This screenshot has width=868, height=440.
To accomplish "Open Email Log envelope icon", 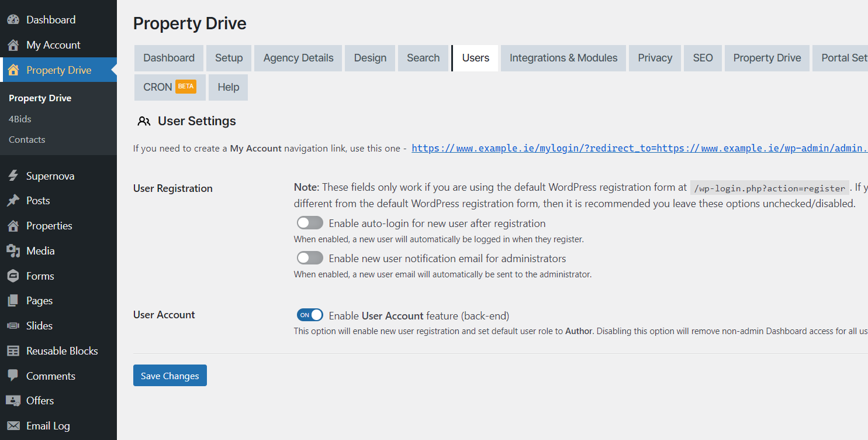I will click(x=13, y=426).
